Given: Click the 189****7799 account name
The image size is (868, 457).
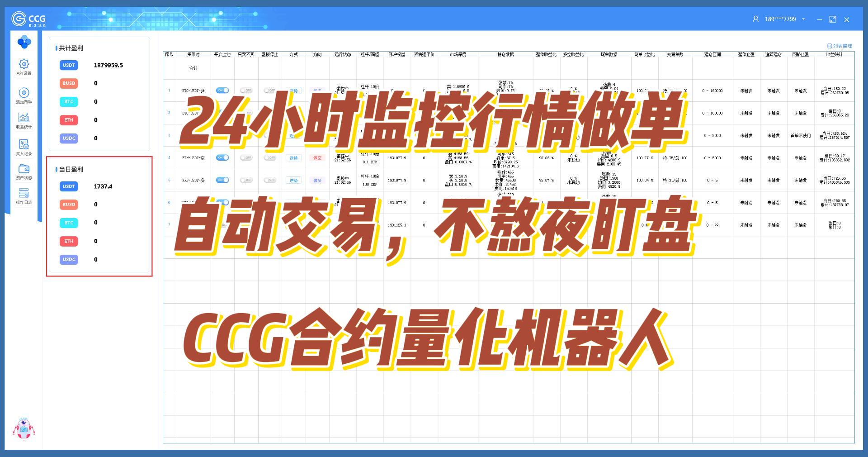Looking at the screenshot, I should (x=780, y=19).
